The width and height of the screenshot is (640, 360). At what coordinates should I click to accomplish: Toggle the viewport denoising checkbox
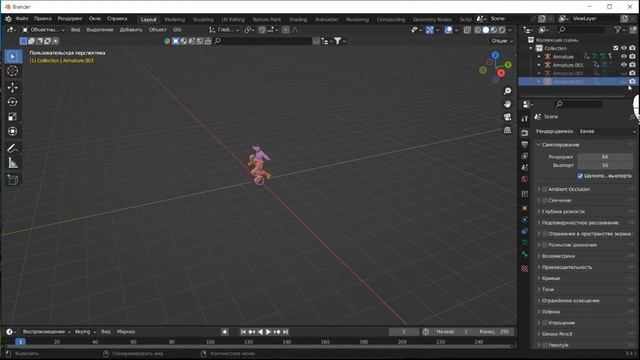[580, 176]
